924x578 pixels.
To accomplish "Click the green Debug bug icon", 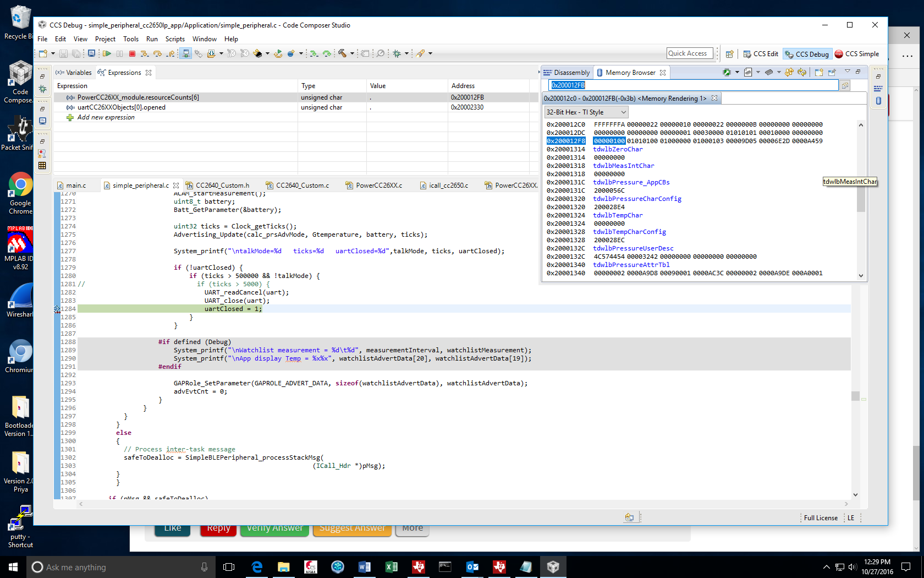I will pos(397,53).
